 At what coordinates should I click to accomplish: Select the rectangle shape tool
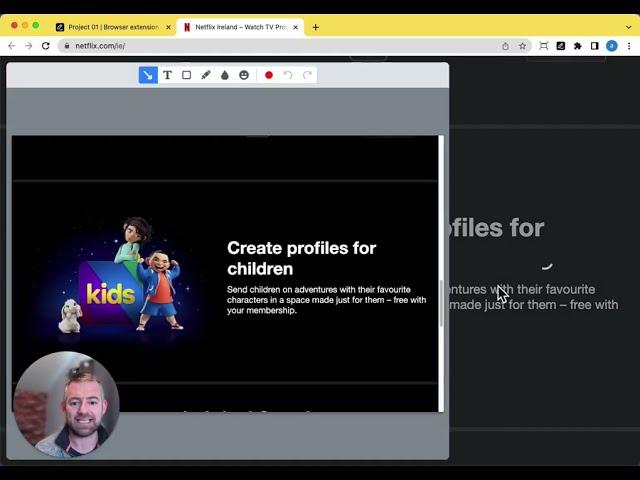point(187,75)
